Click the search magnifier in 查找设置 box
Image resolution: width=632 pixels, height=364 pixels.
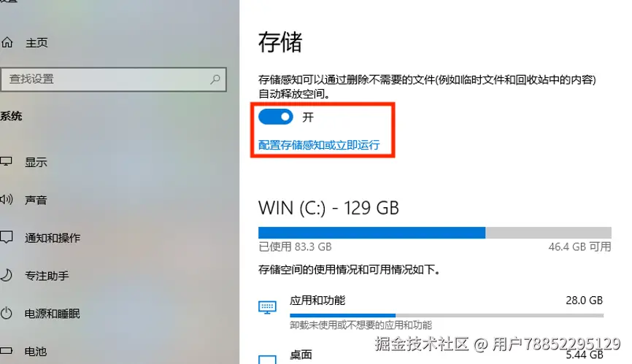click(215, 80)
